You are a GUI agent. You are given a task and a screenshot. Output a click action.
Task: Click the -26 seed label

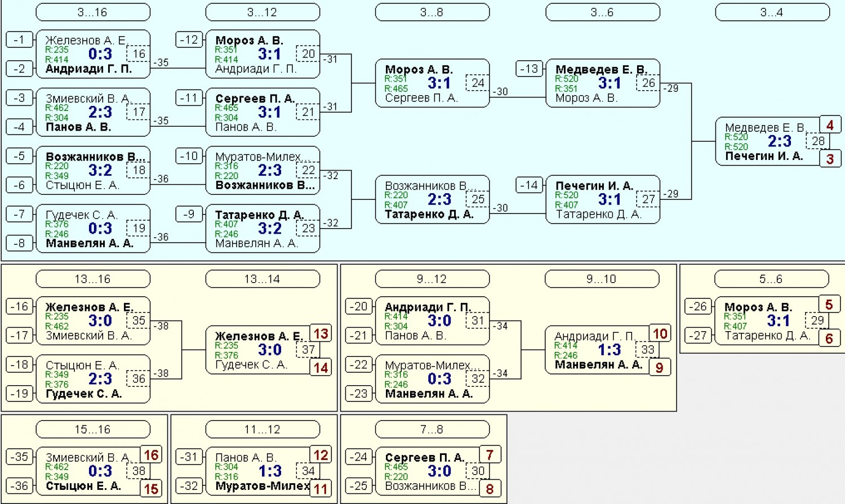699,306
